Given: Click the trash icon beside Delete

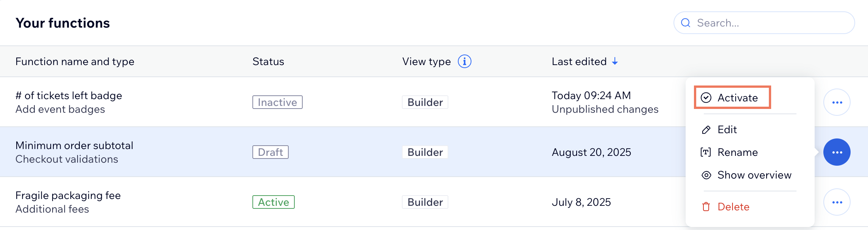Looking at the screenshot, I should click(x=706, y=207).
